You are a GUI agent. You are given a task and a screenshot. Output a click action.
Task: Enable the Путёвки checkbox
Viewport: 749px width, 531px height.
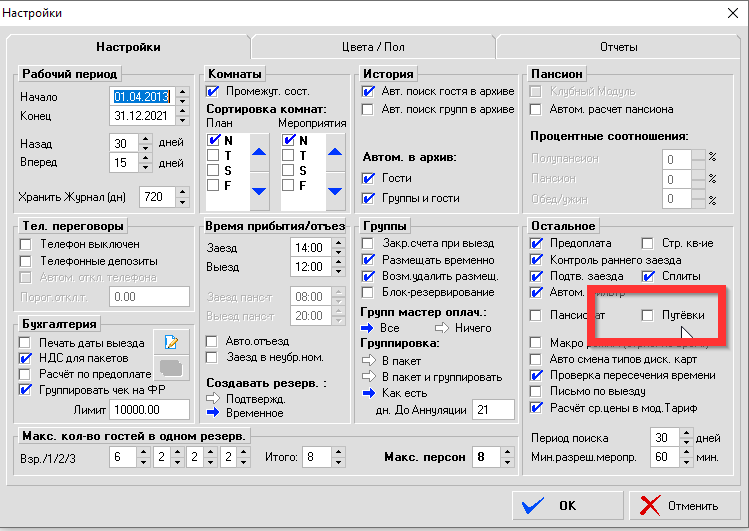(x=649, y=316)
